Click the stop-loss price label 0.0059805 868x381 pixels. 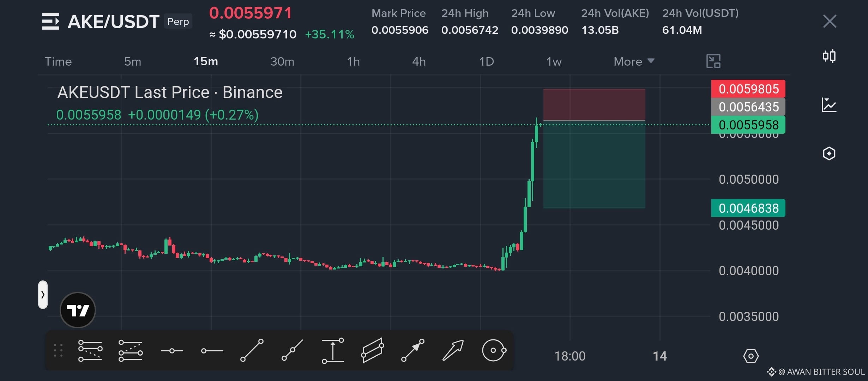(748, 89)
